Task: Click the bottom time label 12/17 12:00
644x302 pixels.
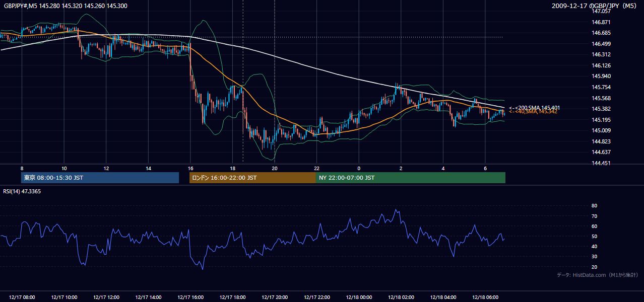Action: [106, 297]
